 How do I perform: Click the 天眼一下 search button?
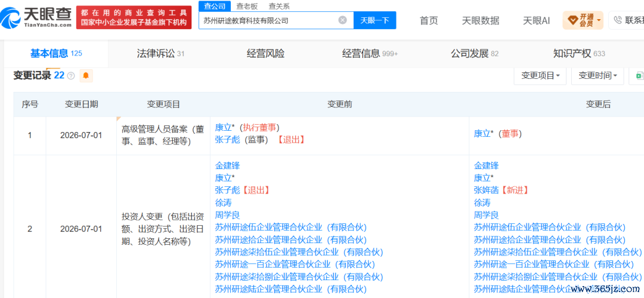point(374,20)
